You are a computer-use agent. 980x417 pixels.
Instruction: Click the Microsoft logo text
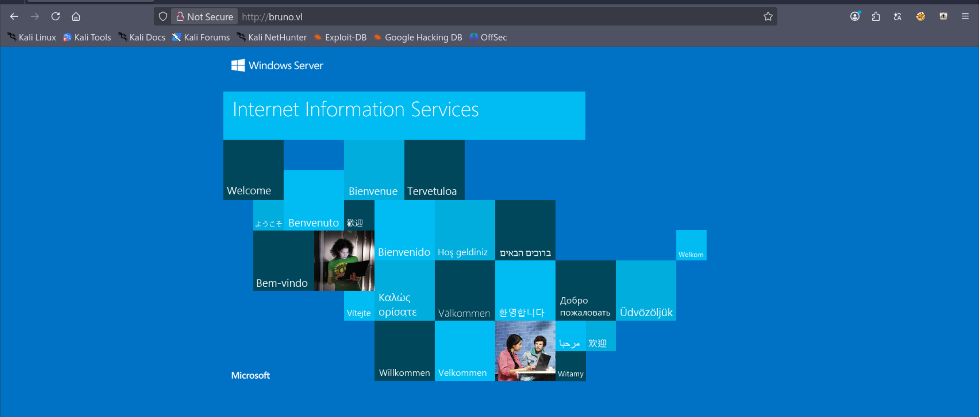(x=251, y=375)
